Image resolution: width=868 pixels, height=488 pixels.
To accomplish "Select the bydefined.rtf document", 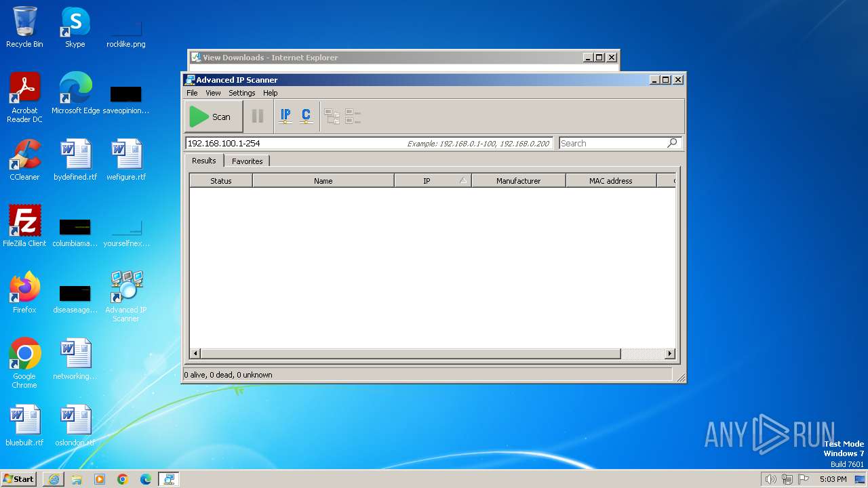I will 75,160.
